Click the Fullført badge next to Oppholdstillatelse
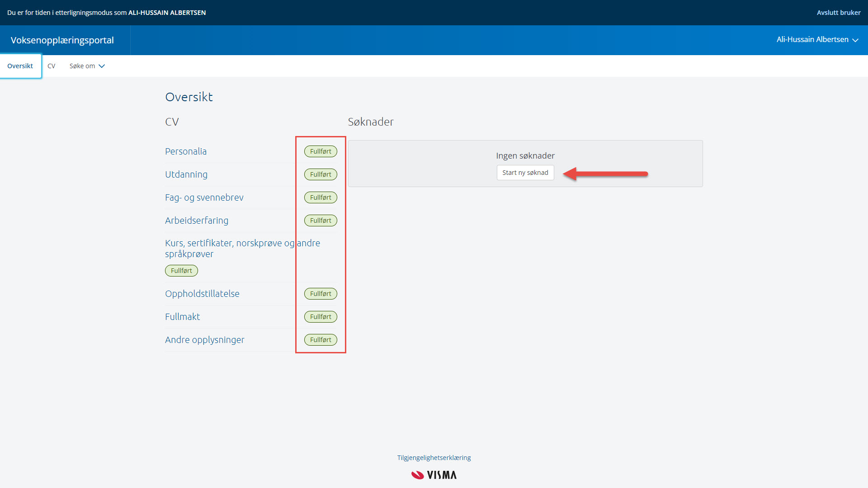The width and height of the screenshot is (868, 488). pyautogui.click(x=321, y=294)
